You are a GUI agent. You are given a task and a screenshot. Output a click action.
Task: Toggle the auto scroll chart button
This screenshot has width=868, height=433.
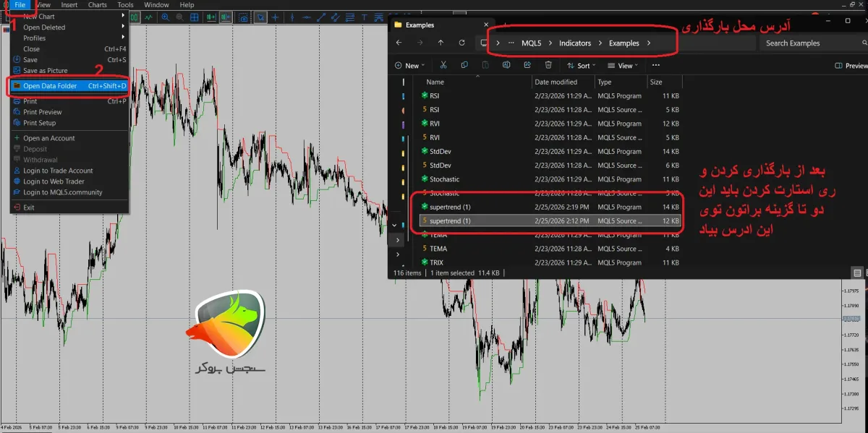click(x=211, y=17)
